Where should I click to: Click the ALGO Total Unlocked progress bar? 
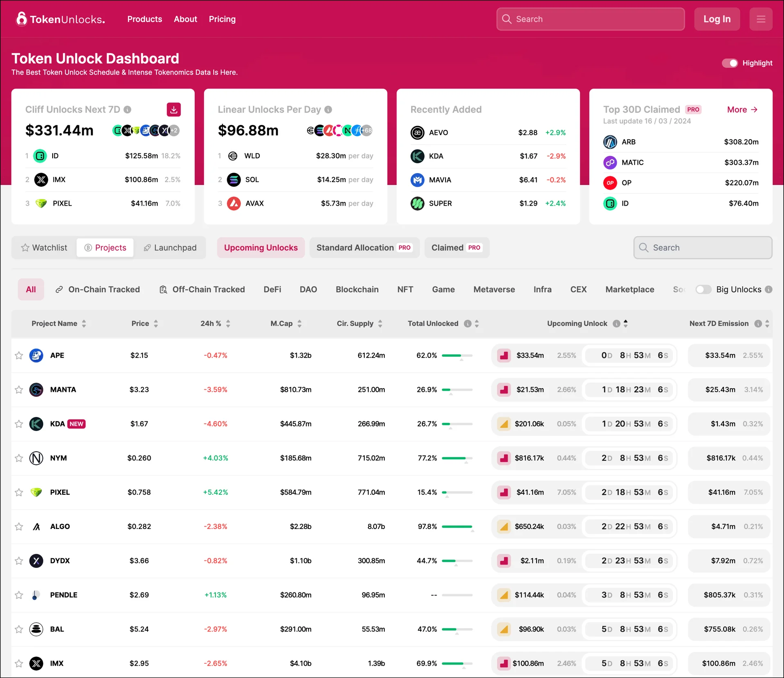457,527
